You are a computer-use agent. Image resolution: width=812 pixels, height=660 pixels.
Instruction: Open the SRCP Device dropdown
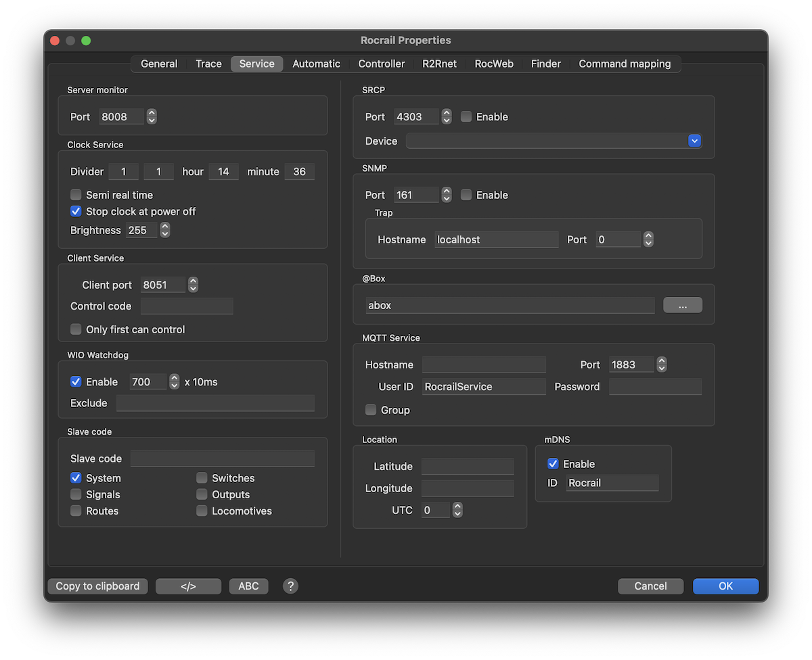pyautogui.click(x=694, y=141)
